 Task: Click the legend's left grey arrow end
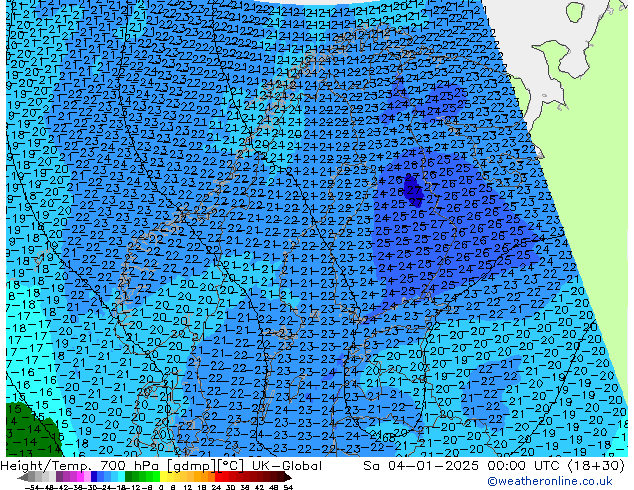(22, 477)
